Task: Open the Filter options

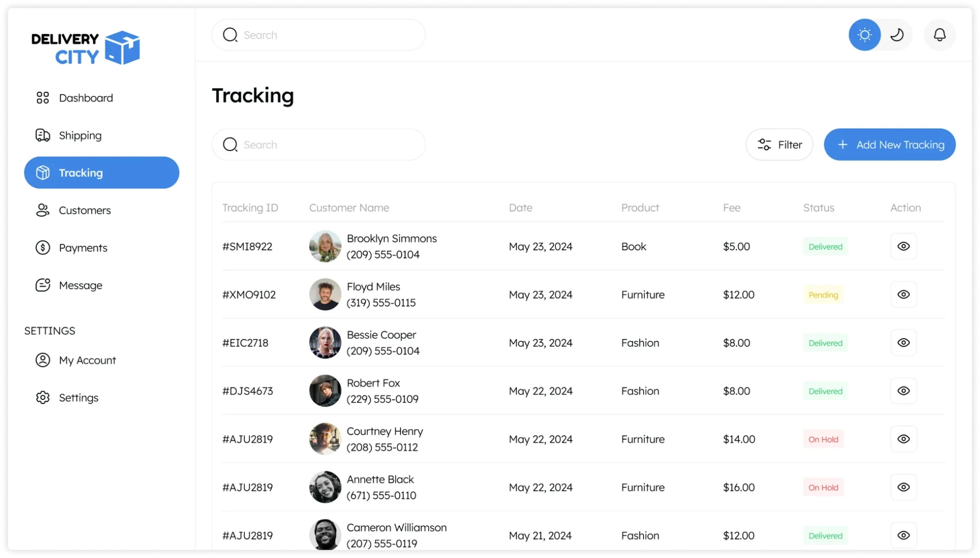Action: pos(779,145)
